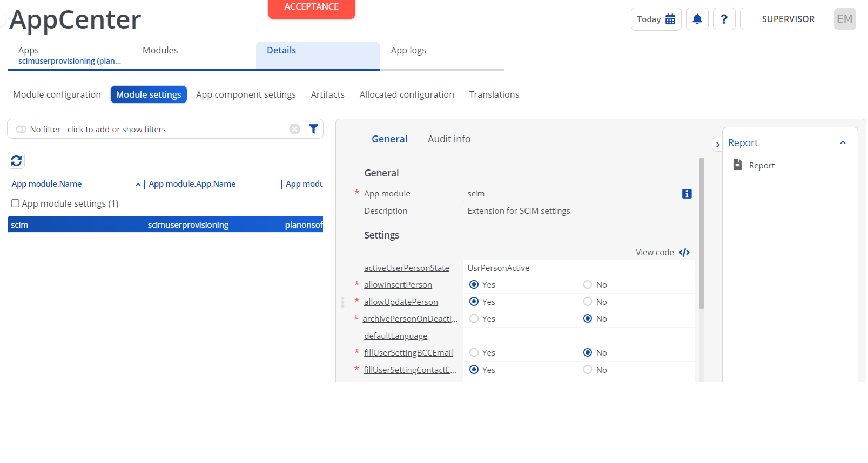The width and height of the screenshot is (868, 463).
Task: Check the App module settings (1) checkbox
Action: tap(15, 203)
